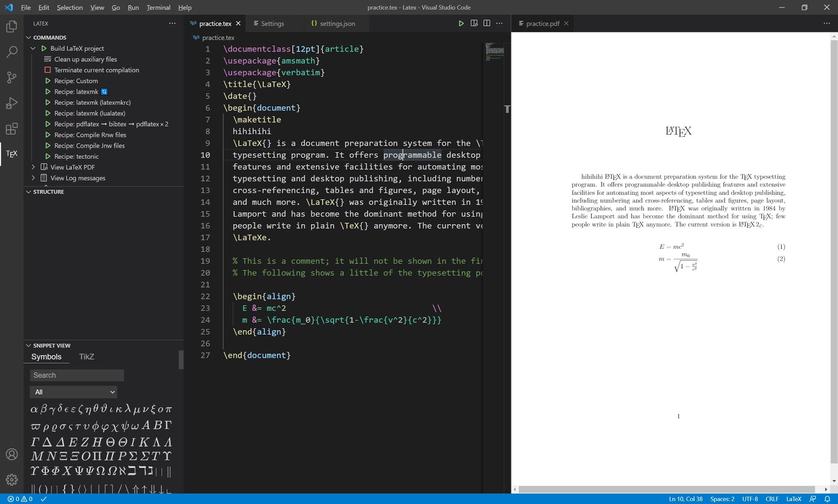Open the All symbols category dropdown

[x=74, y=392]
